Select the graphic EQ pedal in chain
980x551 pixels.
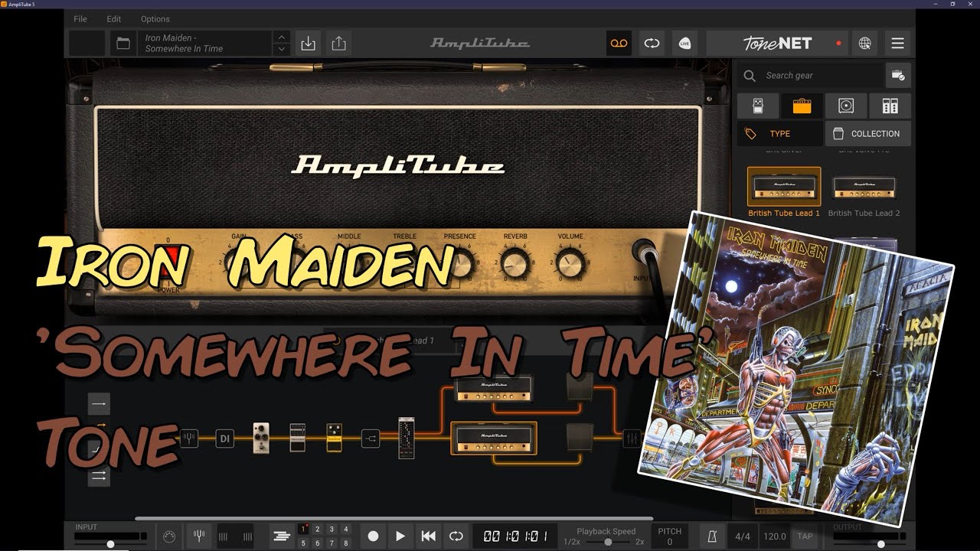297,438
